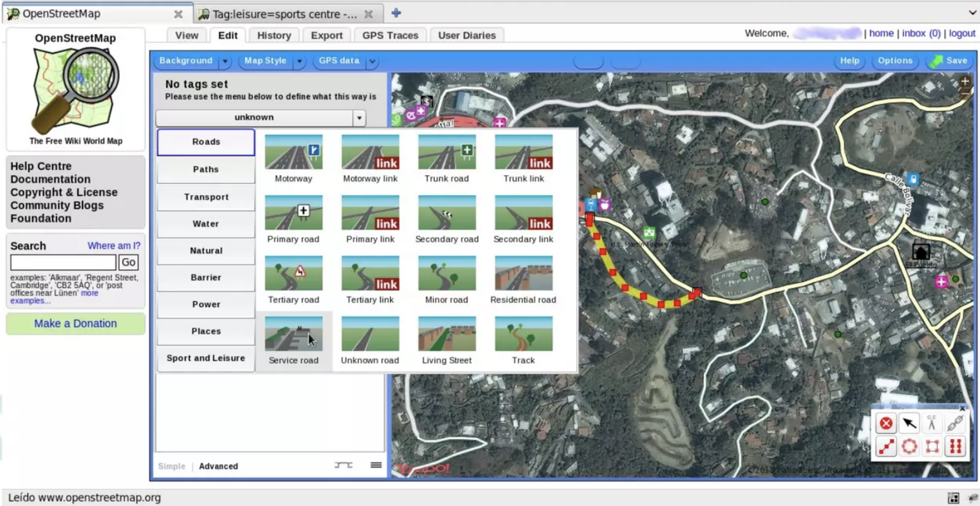Screen dimensions: 980x506
Task: Switch to the View tab
Action: 187,35
